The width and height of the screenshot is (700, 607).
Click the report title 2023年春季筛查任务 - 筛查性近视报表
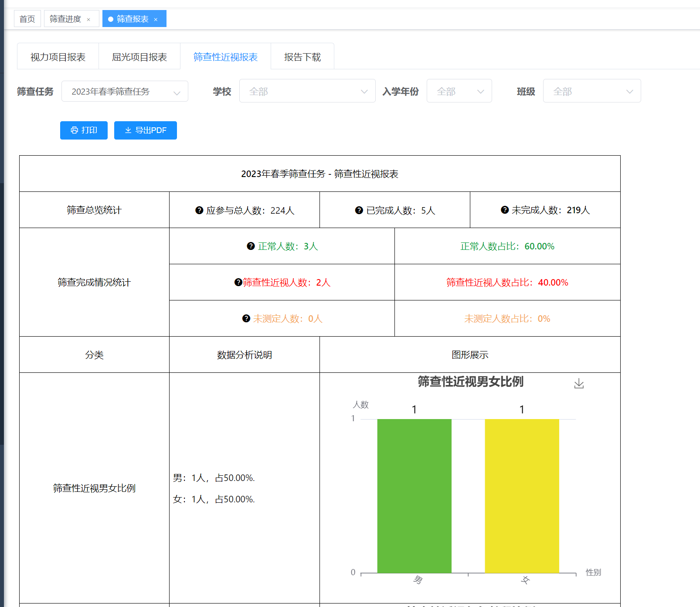320,174
